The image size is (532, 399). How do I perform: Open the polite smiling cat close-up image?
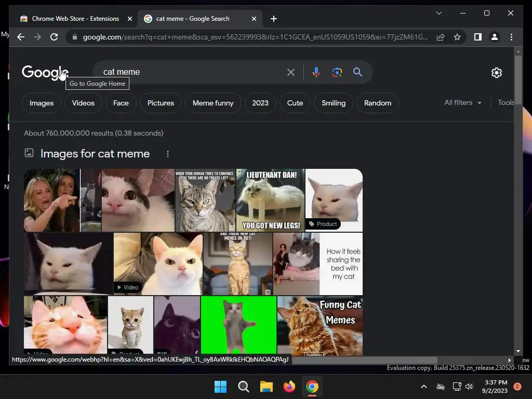(x=138, y=200)
